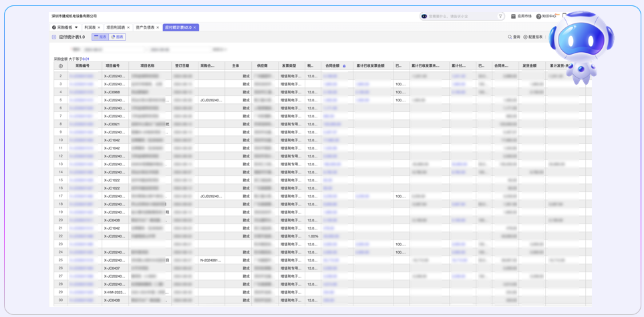Click the lock icon on 合同金额 column
This screenshot has height=317, width=644.
(x=344, y=66)
